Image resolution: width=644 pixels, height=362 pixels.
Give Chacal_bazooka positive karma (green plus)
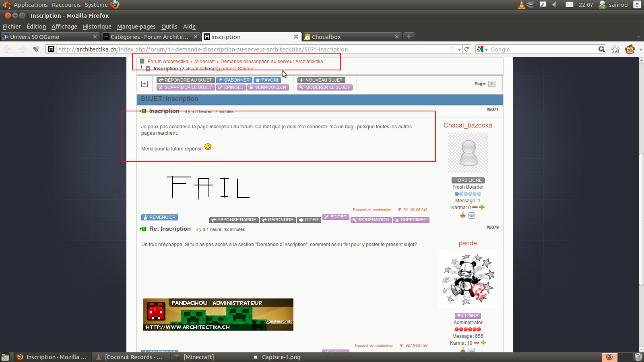point(482,207)
